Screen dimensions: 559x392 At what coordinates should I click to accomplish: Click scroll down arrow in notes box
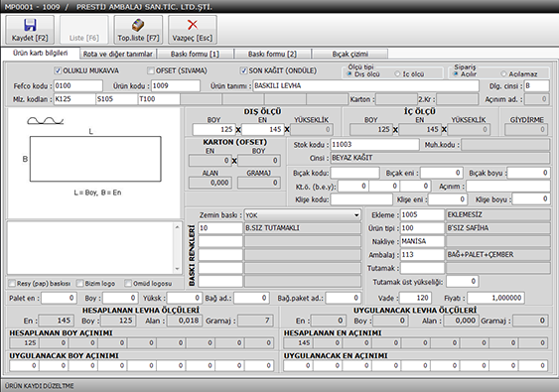(177, 269)
